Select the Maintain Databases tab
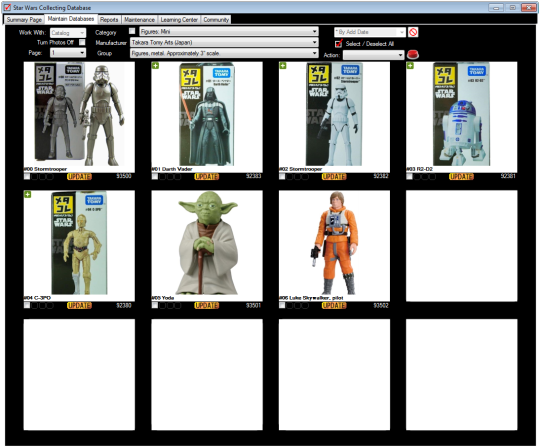This screenshot has height=447, width=540. click(71, 19)
